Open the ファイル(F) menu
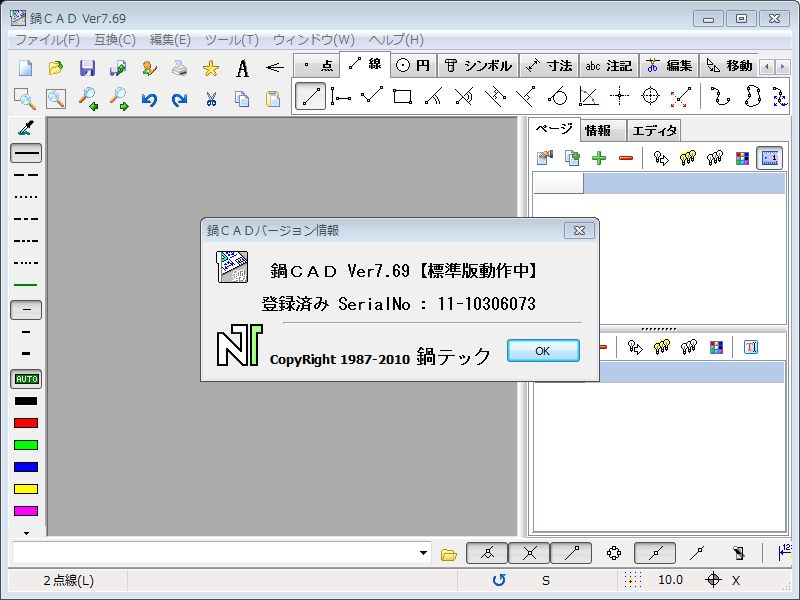Image resolution: width=800 pixels, height=600 pixels. tap(47, 40)
